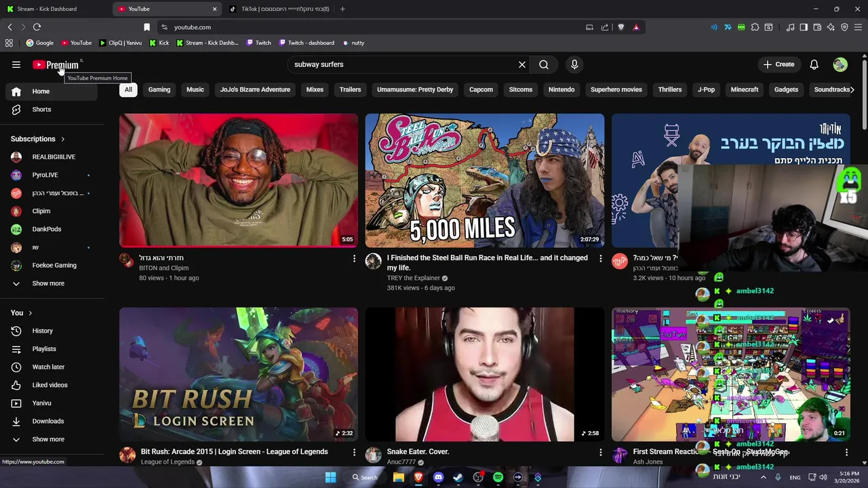Click the subway surfers search field
This screenshot has height=488, width=868.
pyautogui.click(x=403, y=64)
